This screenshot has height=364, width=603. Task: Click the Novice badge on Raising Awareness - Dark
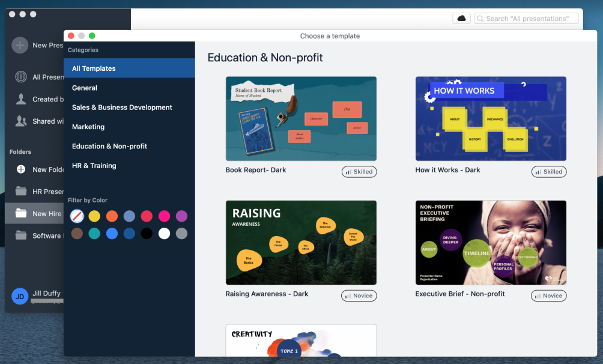click(x=359, y=296)
